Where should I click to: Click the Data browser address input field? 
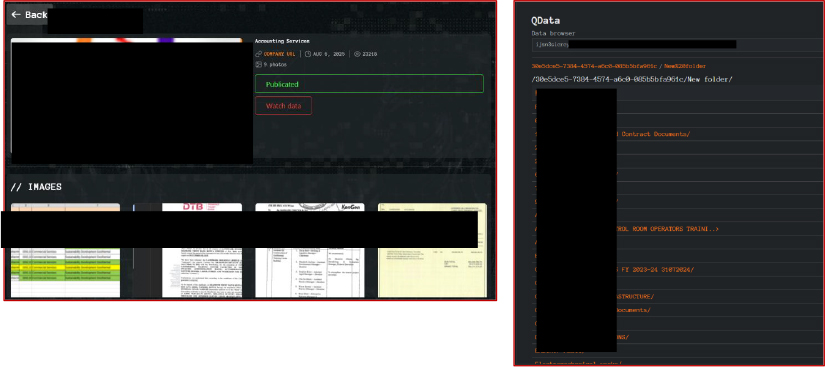tap(678, 45)
